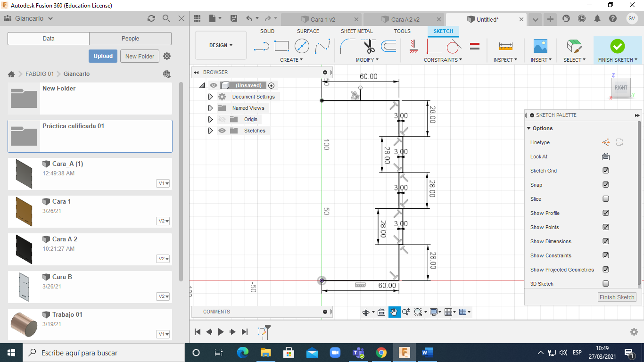Click the Select tool icon
The image size is (644, 362).
point(574,46)
